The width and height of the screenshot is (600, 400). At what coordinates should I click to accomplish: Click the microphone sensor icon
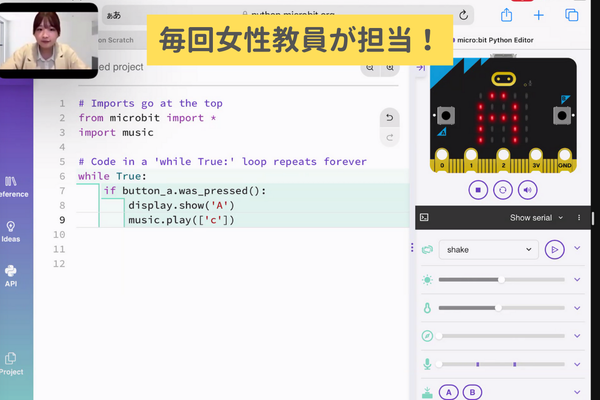(x=427, y=364)
